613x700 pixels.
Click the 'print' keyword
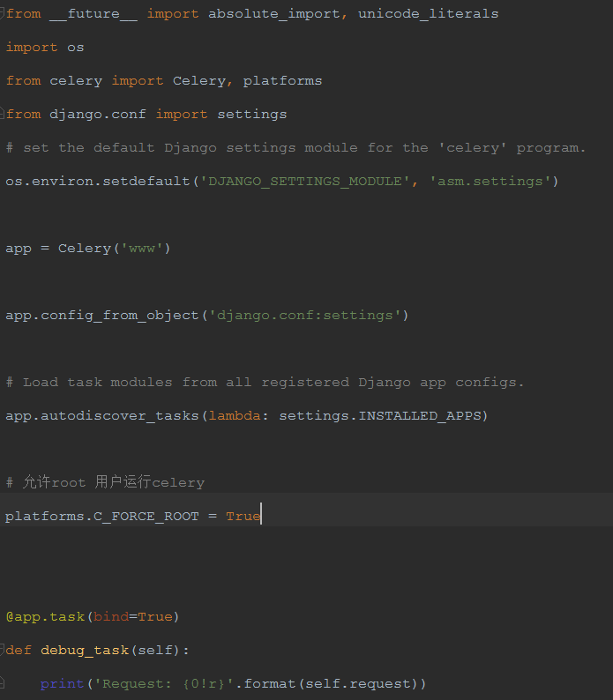pyautogui.click(x=62, y=684)
